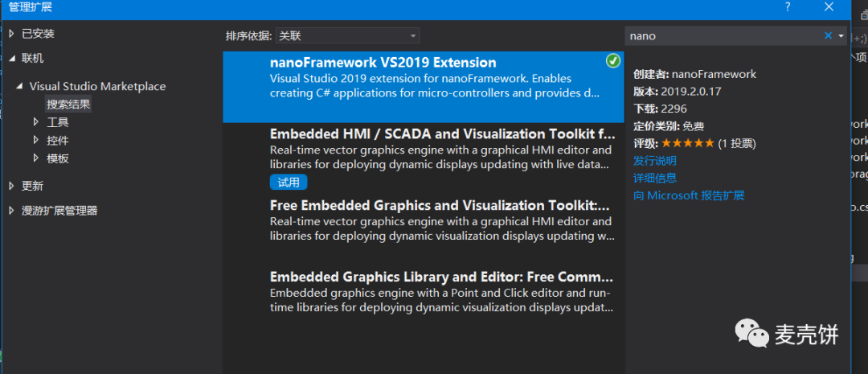
Task: Click the 漫游扩展管理器 label
Action: pyautogui.click(x=59, y=211)
